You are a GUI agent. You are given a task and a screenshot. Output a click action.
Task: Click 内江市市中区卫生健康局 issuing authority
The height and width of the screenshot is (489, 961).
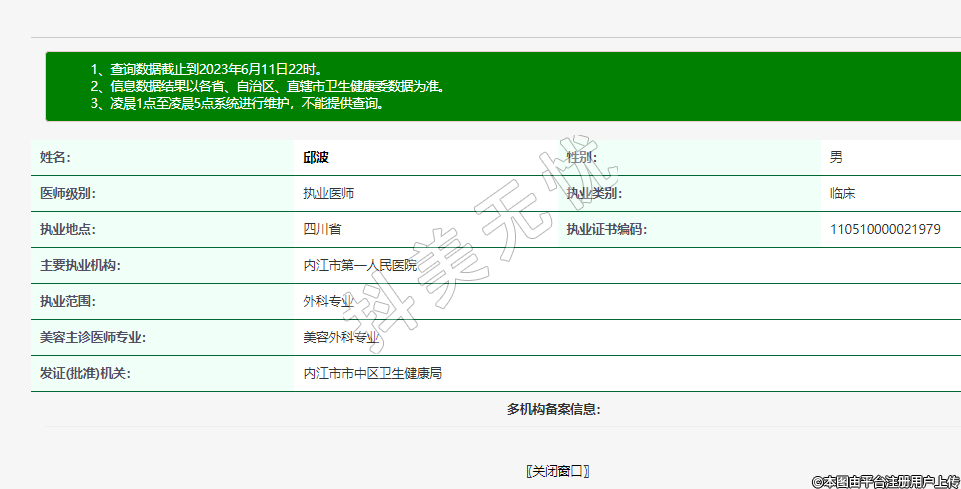(373, 374)
